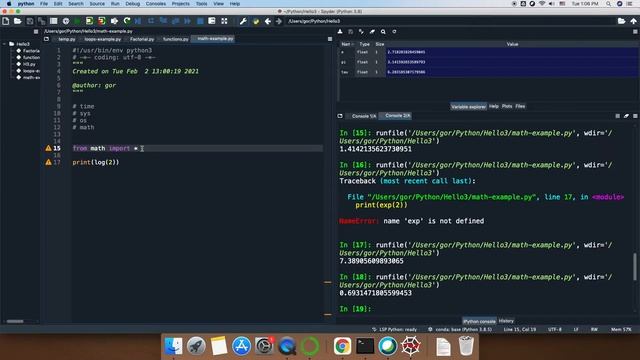Click the Back arrow in toolbar

coord(268,21)
